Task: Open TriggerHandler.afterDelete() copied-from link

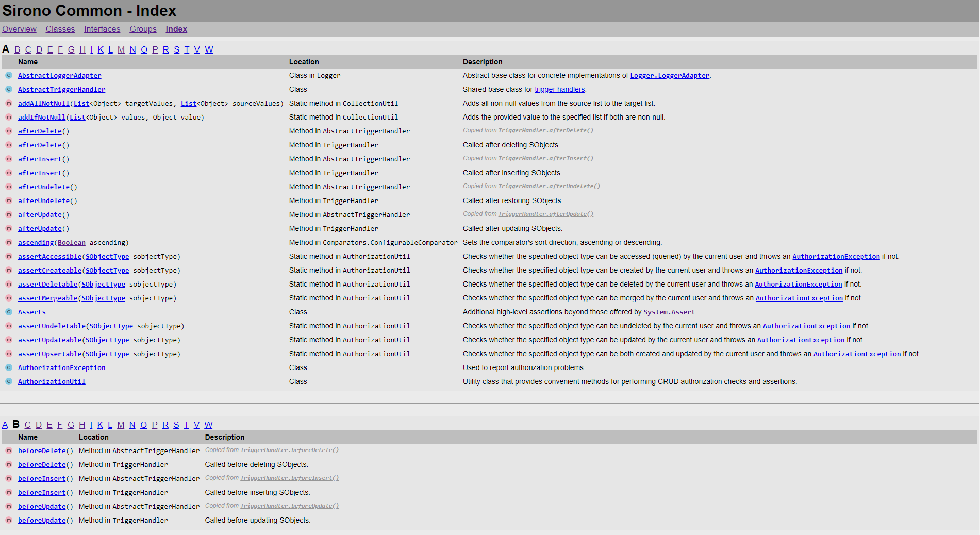Action: tap(546, 130)
